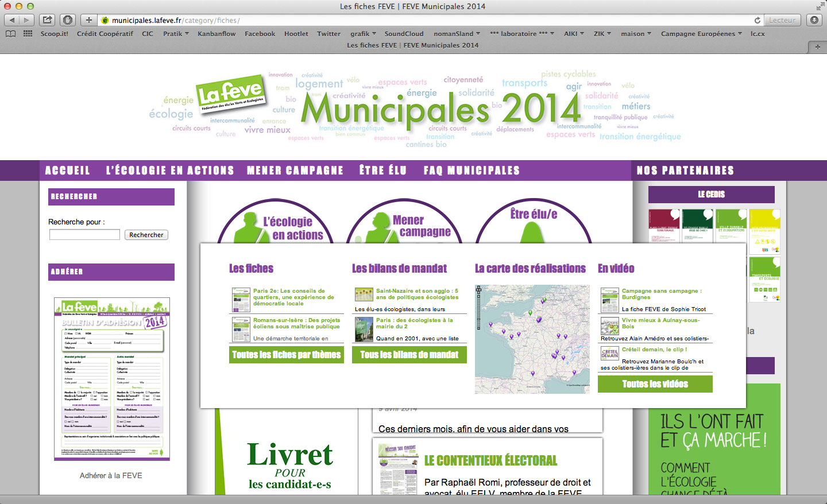
Task: Open LE CONTENTIEUX ÉLECTORAL article title
Action: click(x=491, y=460)
